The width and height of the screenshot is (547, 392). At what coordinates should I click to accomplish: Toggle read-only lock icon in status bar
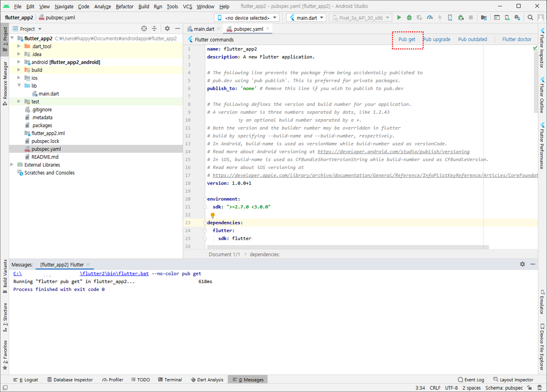(x=530, y=388)
